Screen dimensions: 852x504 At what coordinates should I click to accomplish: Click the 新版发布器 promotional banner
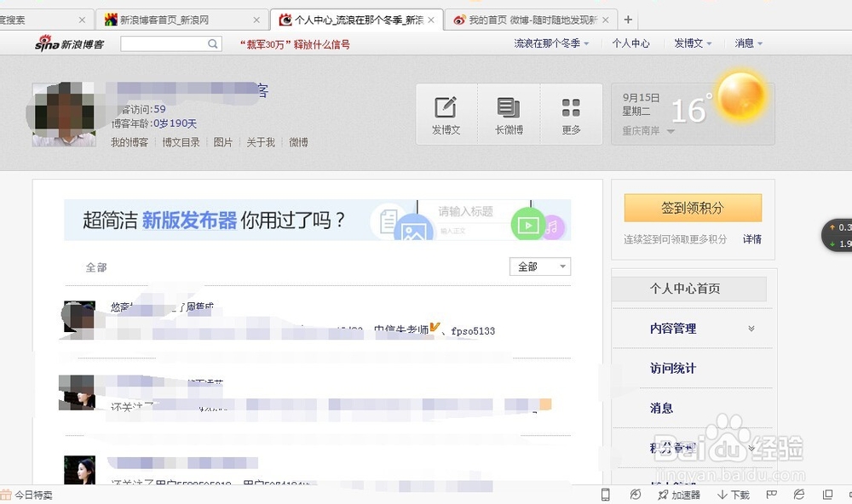[x=317, y=220]
